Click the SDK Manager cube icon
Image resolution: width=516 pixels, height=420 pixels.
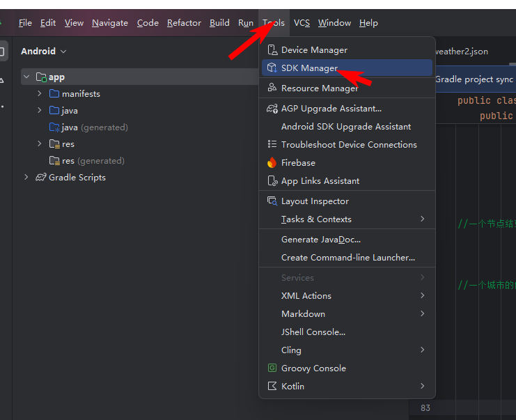[272, 68]
